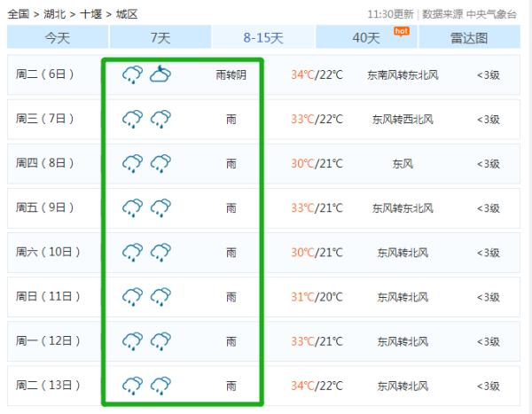
Task: Select the 周四（8日）date label
Action: click(45, 163)
